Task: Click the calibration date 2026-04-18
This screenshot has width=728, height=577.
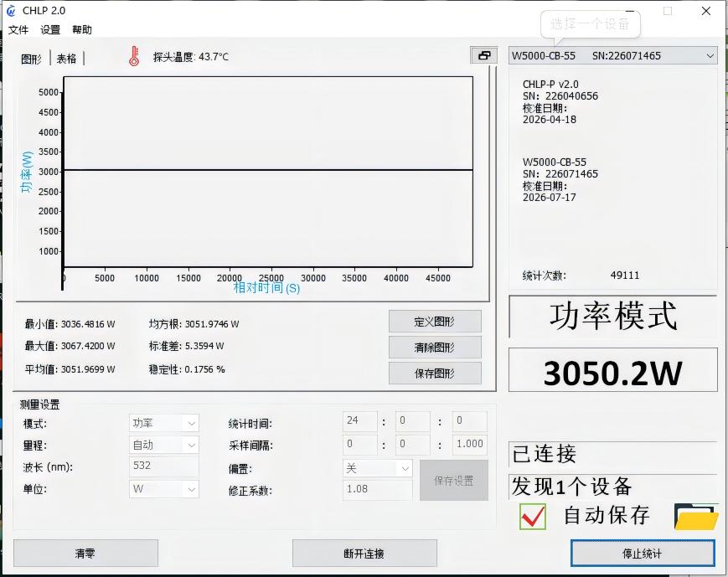Action: click(x=550, y=119)
